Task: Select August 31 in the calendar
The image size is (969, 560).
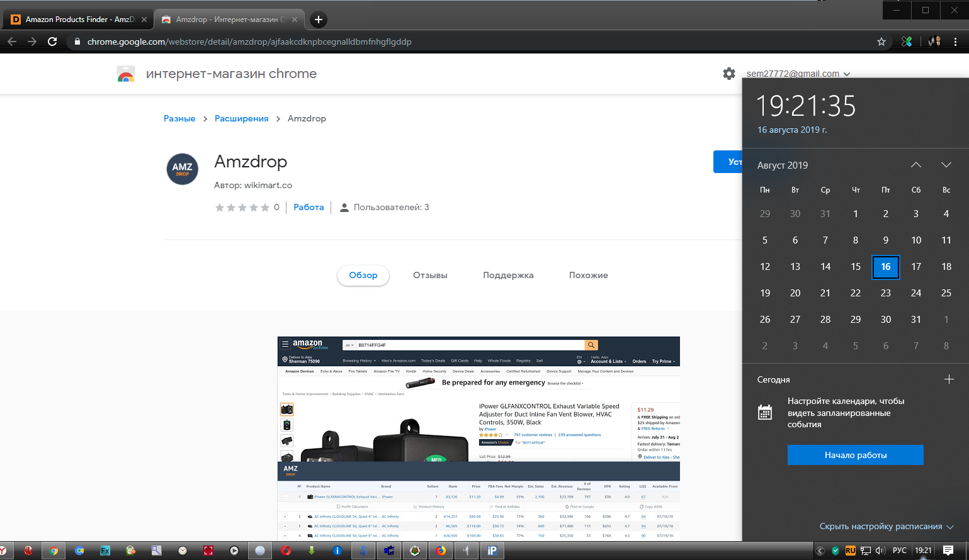Action: tap(916, 320)
